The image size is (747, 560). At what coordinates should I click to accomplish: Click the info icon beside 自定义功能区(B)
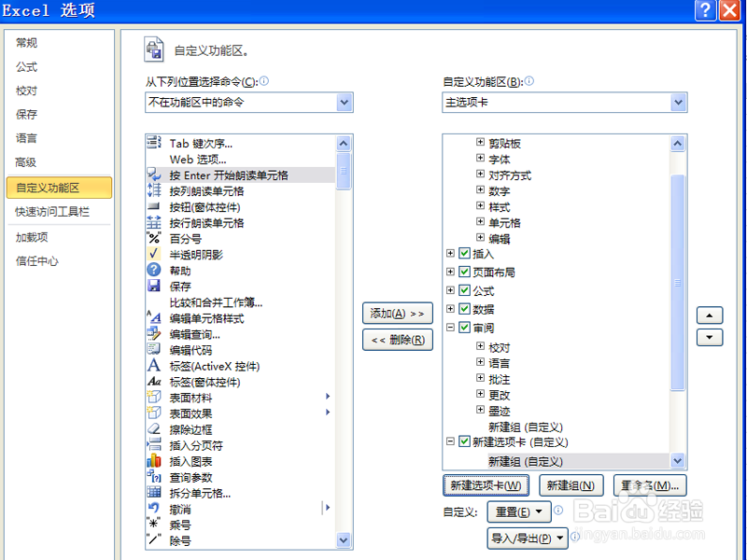tap(529, 81)
